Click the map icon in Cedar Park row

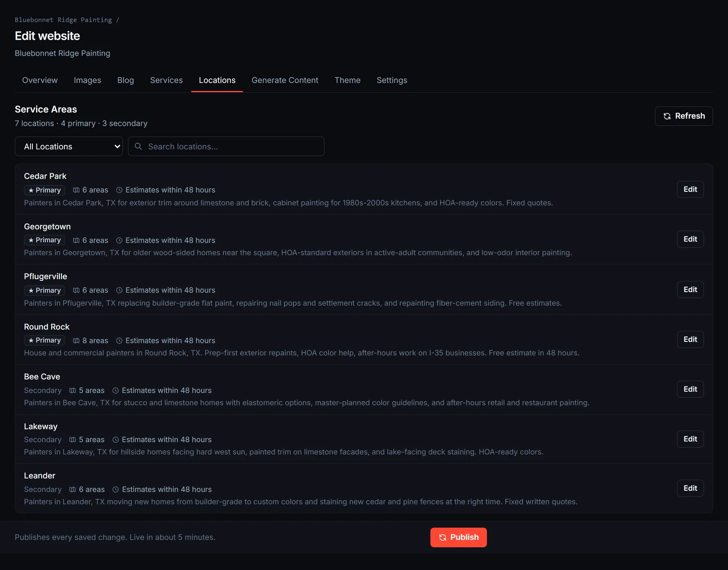[x=76, y=190]
